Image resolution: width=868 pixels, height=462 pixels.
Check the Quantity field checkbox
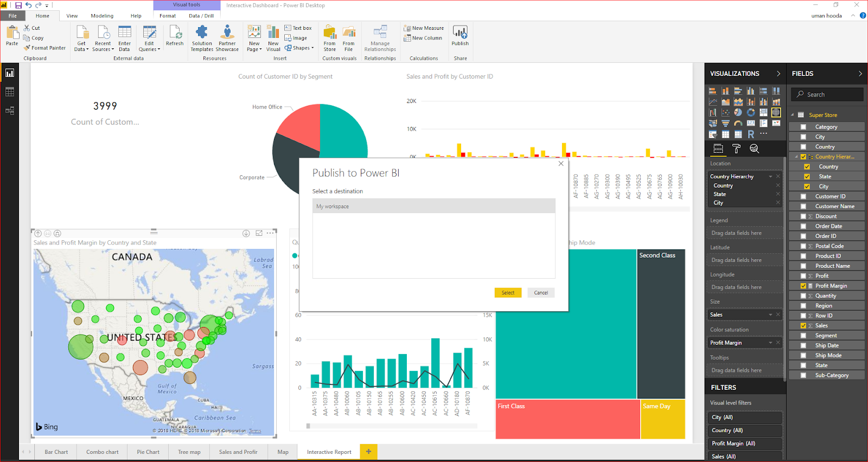803,296
